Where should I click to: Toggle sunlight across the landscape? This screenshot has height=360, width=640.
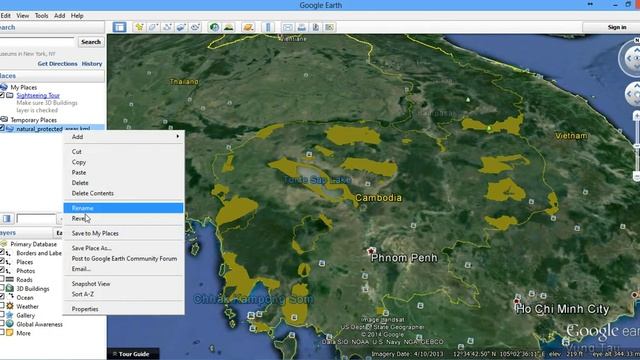(229, 27)
